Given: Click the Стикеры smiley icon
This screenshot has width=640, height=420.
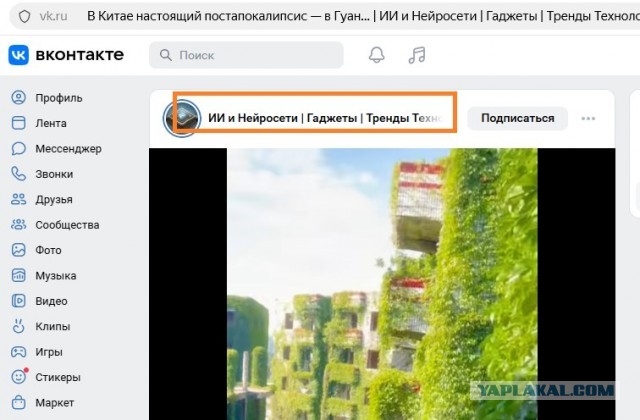Looking at the screenshot, I should 19,376.
